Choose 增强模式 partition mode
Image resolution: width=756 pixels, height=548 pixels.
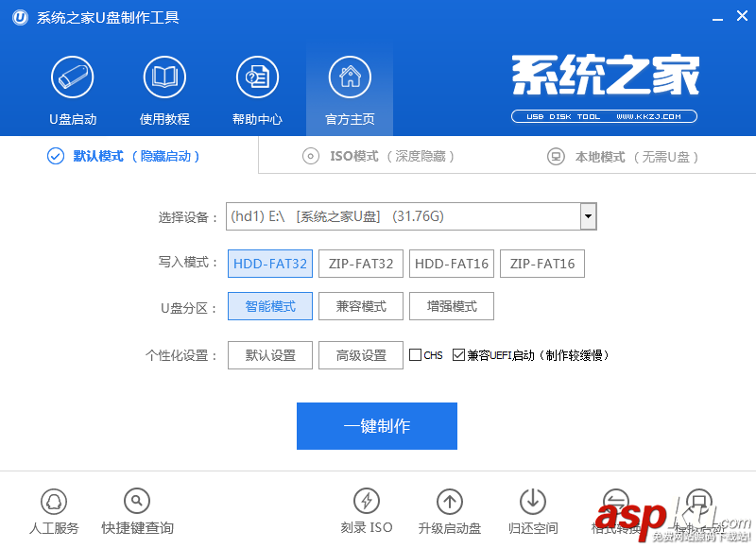pyautogui.click(x=452, y=306)
